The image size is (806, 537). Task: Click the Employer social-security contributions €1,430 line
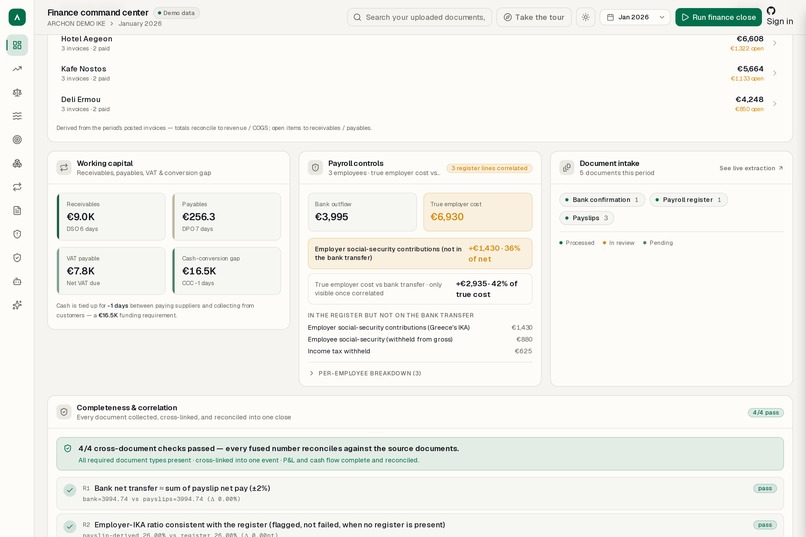click(420, 327)
